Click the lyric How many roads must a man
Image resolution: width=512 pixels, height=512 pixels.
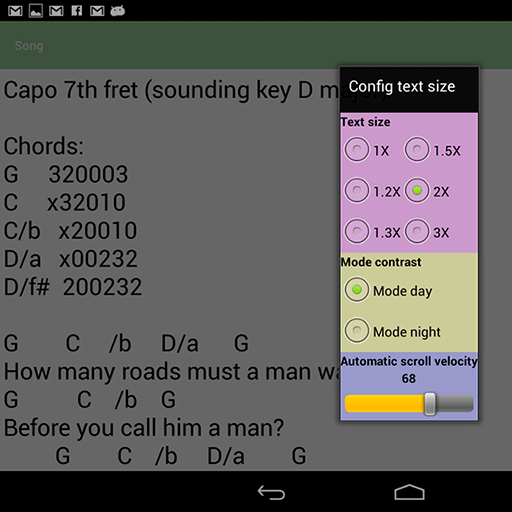(171, 372)
